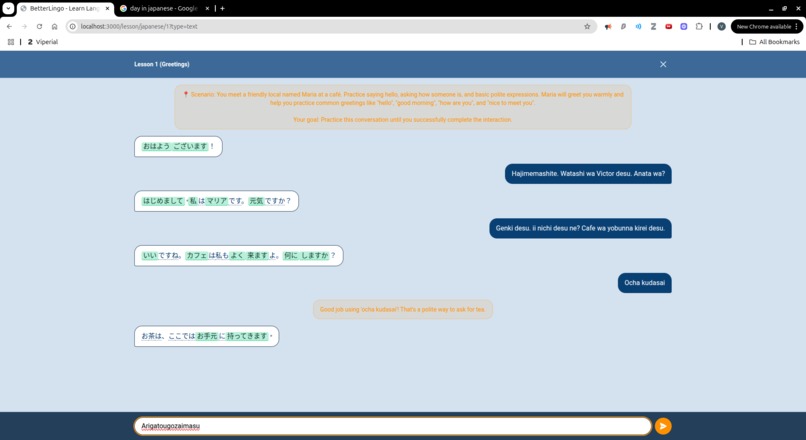This screenshot has height=440, width=806.
Task: Open the apps grid icon in bookmarks bar
Action: pos(11,42)
